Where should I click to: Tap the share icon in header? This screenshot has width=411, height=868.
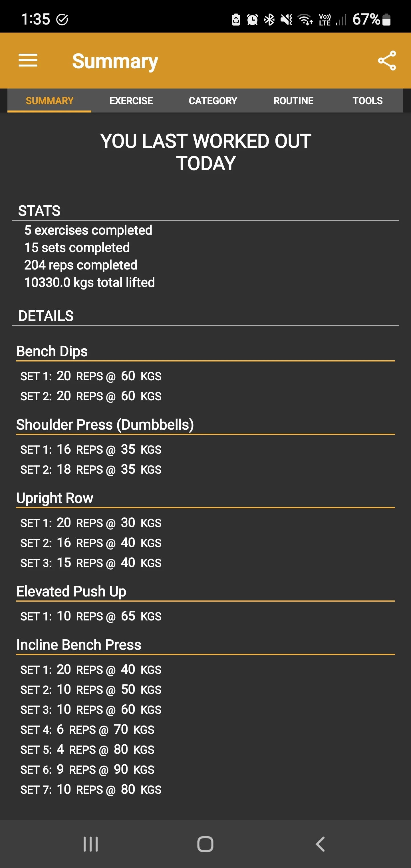click(387, 61)
